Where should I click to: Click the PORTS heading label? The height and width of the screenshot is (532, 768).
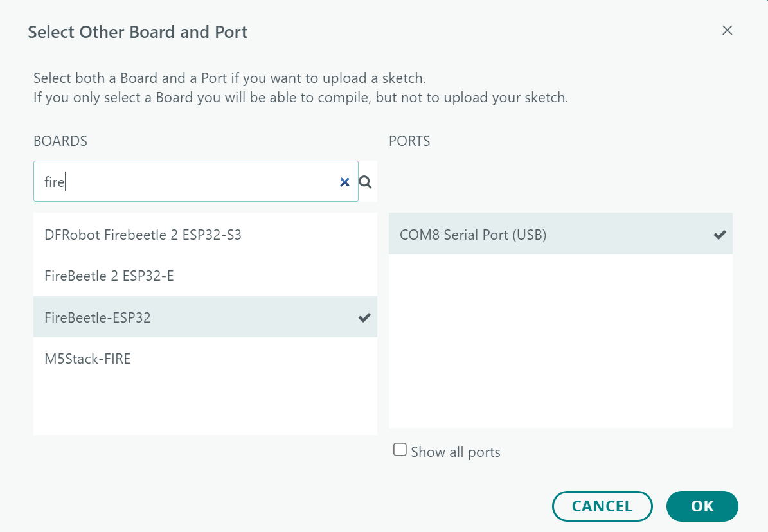[409, 141]
